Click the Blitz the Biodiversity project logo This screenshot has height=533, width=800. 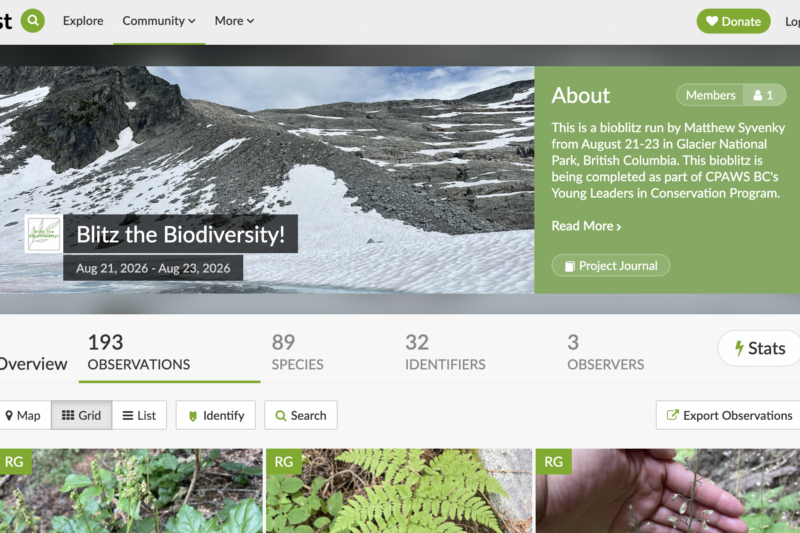click(x=44, y=234)
